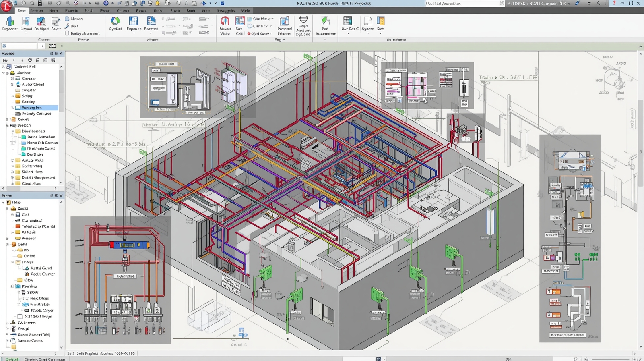The image size is (644, 361).
Task: Click the Faje ribbon tool icon
Action: pyautogui.click(x=56, y=21)
